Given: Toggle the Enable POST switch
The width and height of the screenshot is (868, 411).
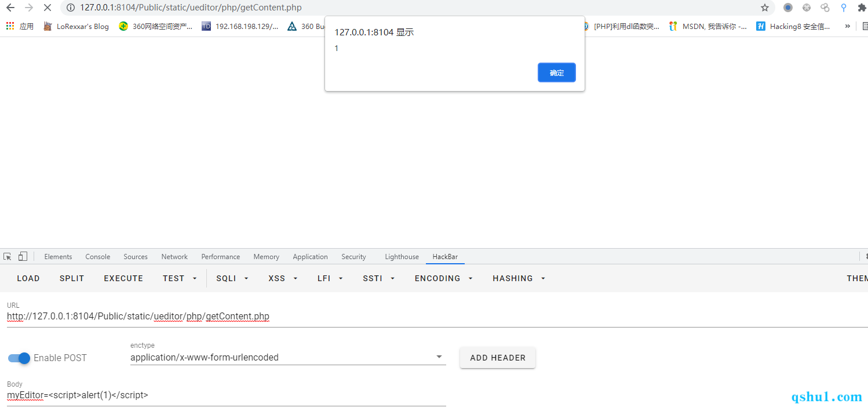Looking at the screenshot, I should [19, 358].
